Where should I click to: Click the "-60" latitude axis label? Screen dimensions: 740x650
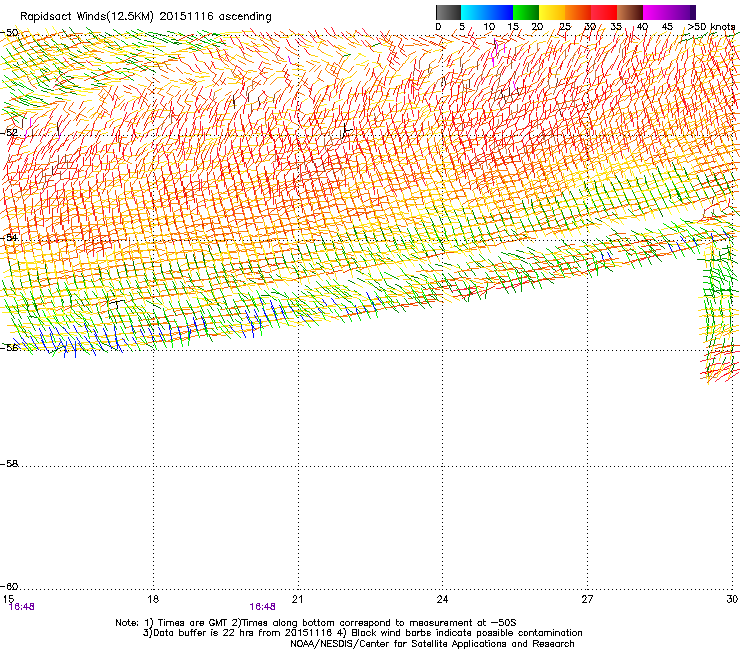9,587
